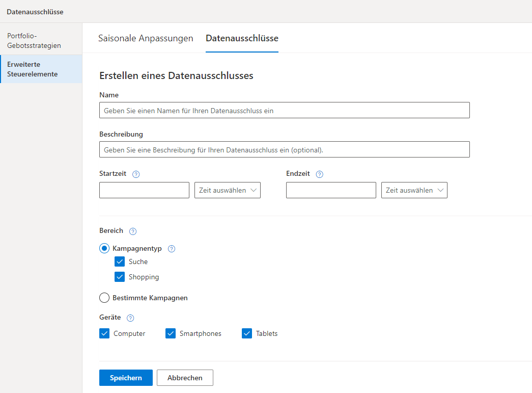Open Erweiterte Steuerelemente in the sidebar

pos(41,69)
